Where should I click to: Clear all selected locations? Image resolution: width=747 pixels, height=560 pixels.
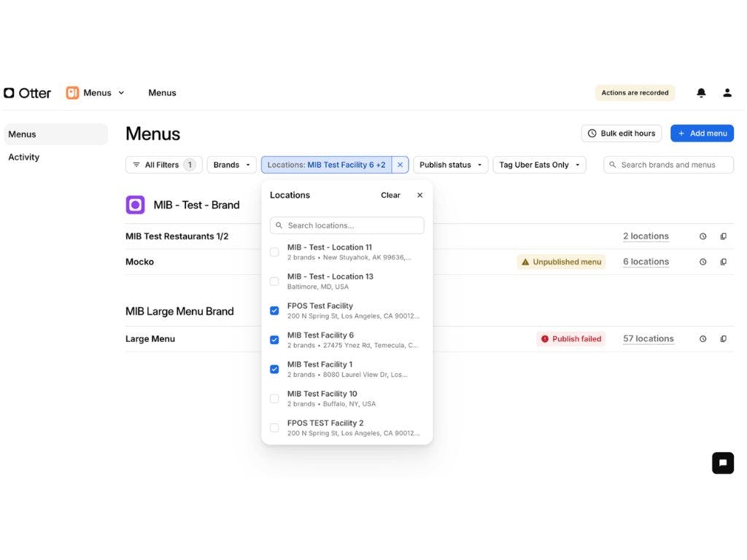(391, 195)
